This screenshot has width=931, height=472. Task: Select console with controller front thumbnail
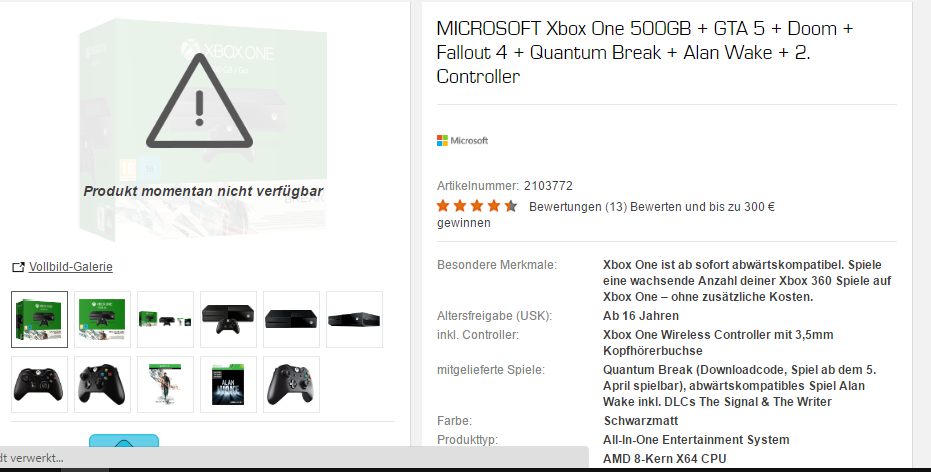pyautogui.click(x=229, y=319)
